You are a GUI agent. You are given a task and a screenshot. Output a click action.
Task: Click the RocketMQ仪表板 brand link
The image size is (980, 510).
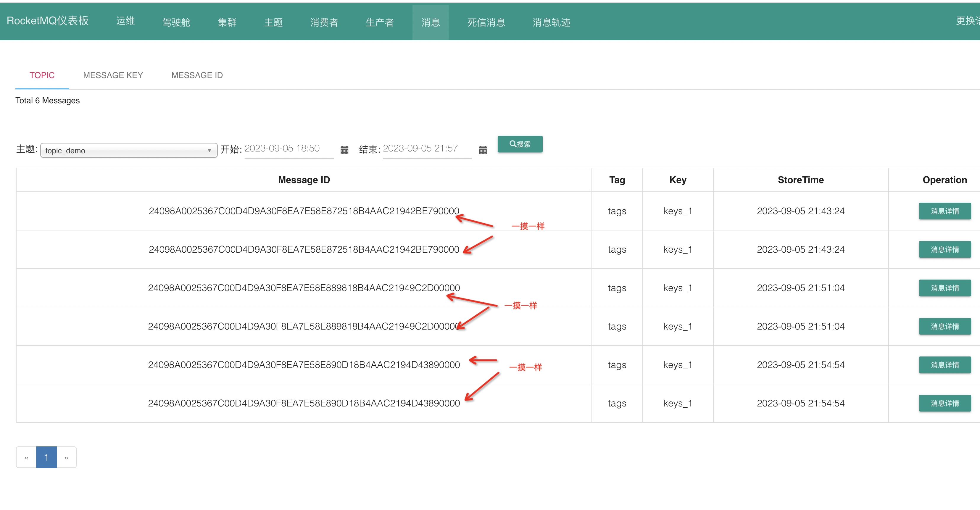click(48, 21)
